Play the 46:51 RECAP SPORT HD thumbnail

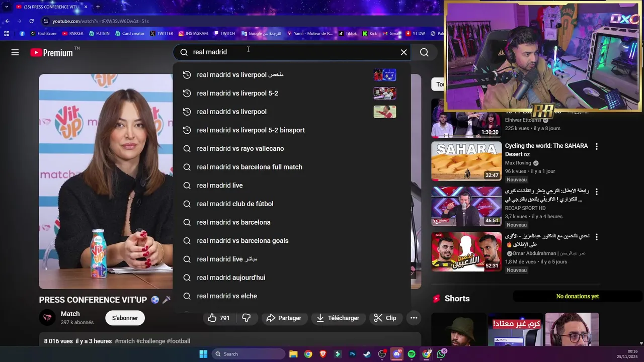coord(466,206)
